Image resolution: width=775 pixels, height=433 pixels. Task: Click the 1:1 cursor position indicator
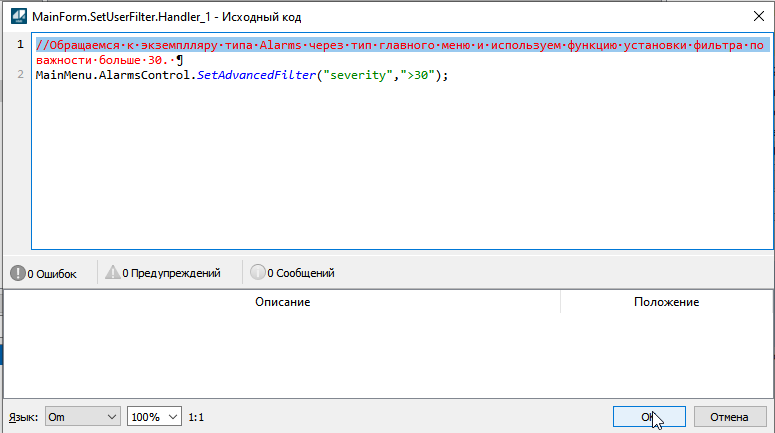pyautogui.click(x=198, y=416)
